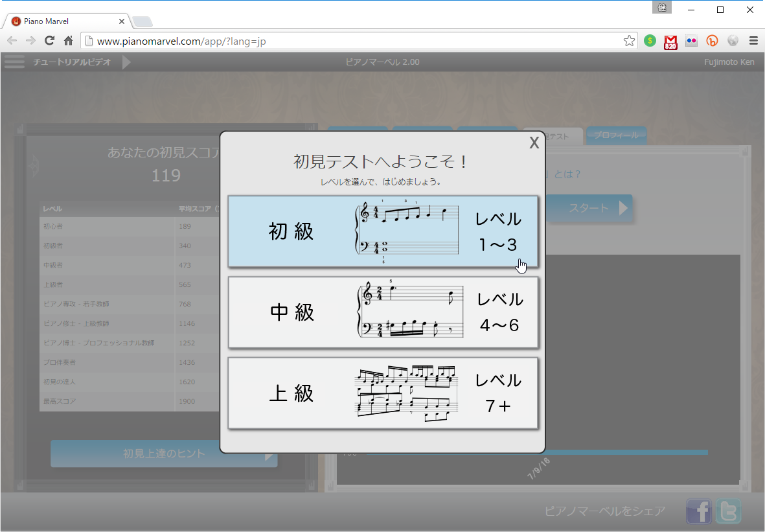Go to the browser home page
765x532 pixels.
[x=68, y=41]
